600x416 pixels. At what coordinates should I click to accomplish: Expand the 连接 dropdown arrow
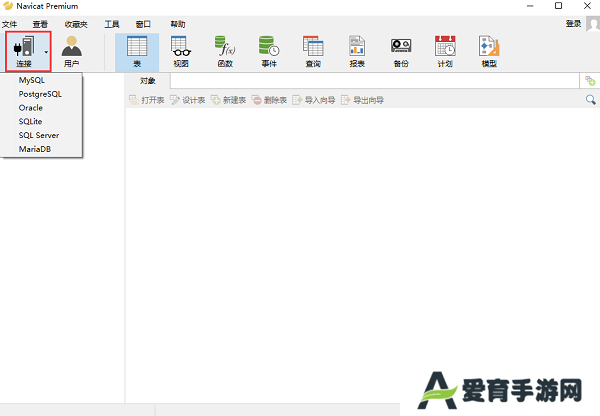click(46, 52)
